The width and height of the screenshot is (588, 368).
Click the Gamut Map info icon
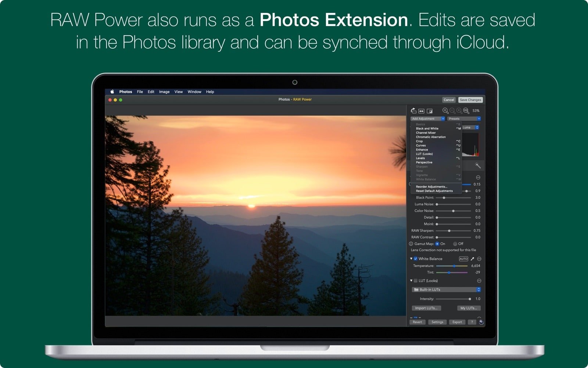click(411, 244)
